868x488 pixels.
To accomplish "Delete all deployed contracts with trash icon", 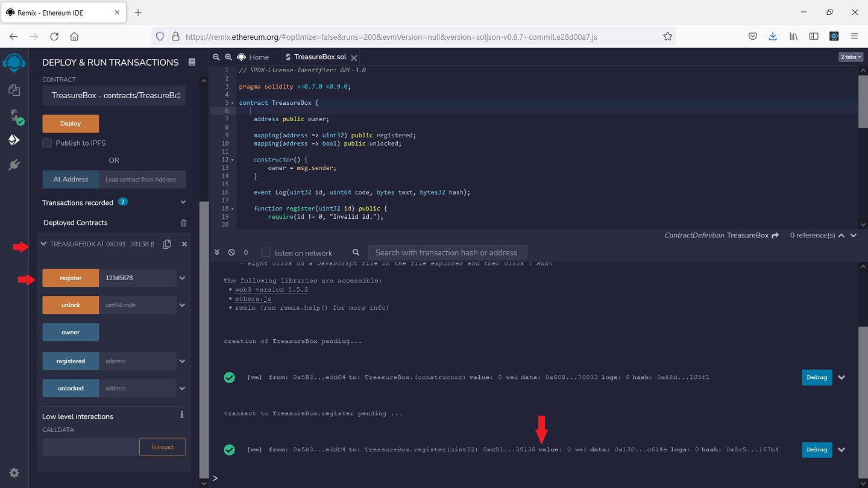I will (184, 223).
